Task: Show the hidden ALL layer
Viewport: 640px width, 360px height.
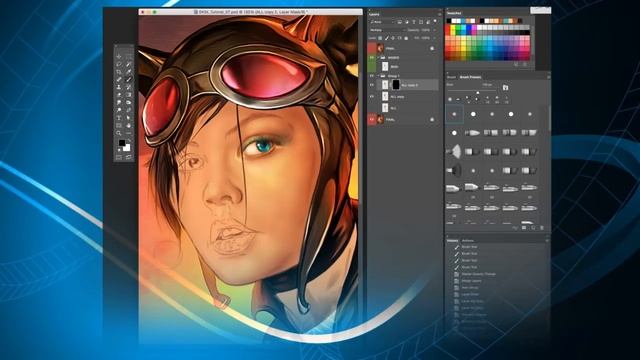Action: [x=371, y=108]
